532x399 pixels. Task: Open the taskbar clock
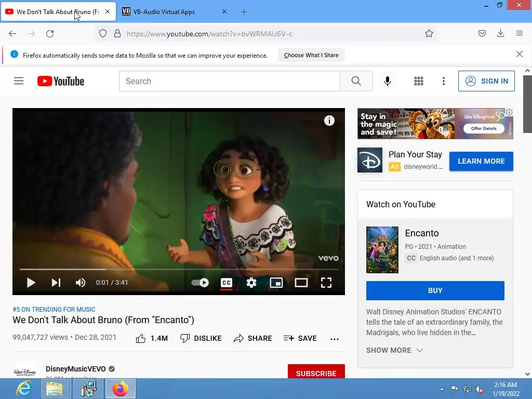(x=506, y=389)
